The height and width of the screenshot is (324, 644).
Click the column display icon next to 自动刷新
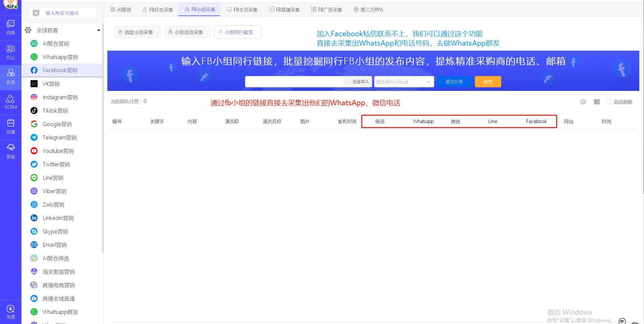[597, 102]
